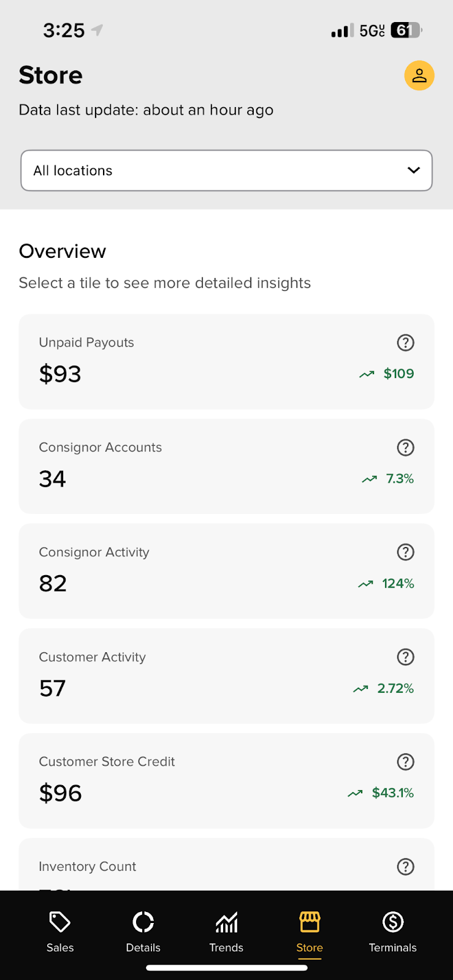
Task: Open the Sales tag icon
Action: click(60, 922)
